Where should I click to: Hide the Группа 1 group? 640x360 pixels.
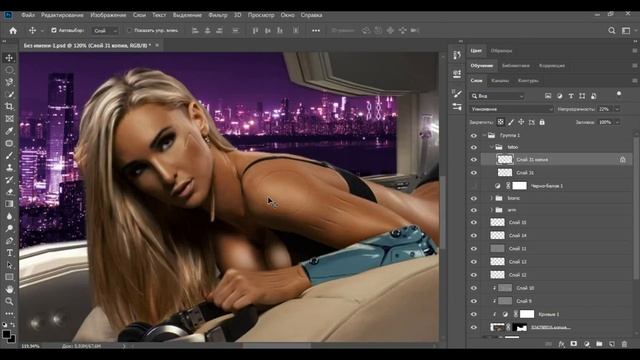(x=474, y=136)
